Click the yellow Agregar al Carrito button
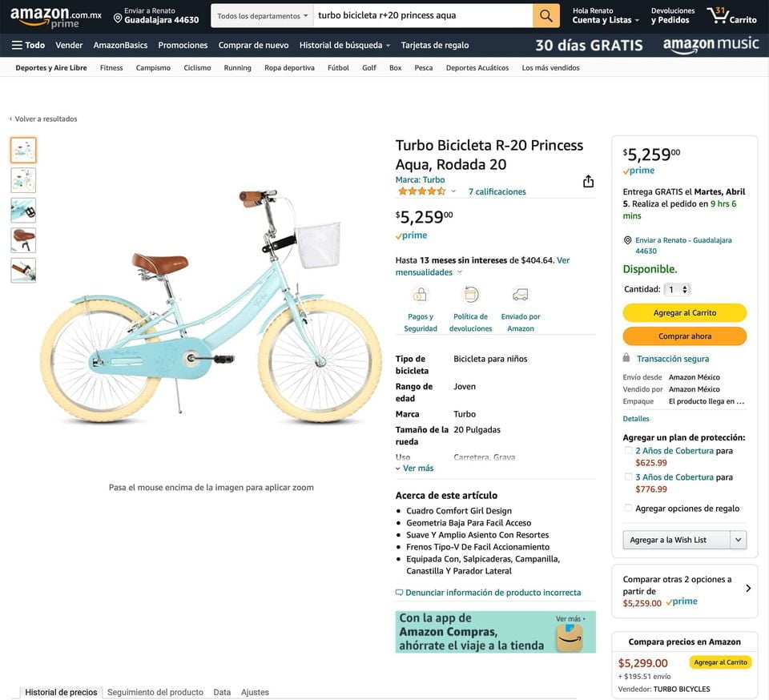769x700 pixels. (x=684, y=312)
